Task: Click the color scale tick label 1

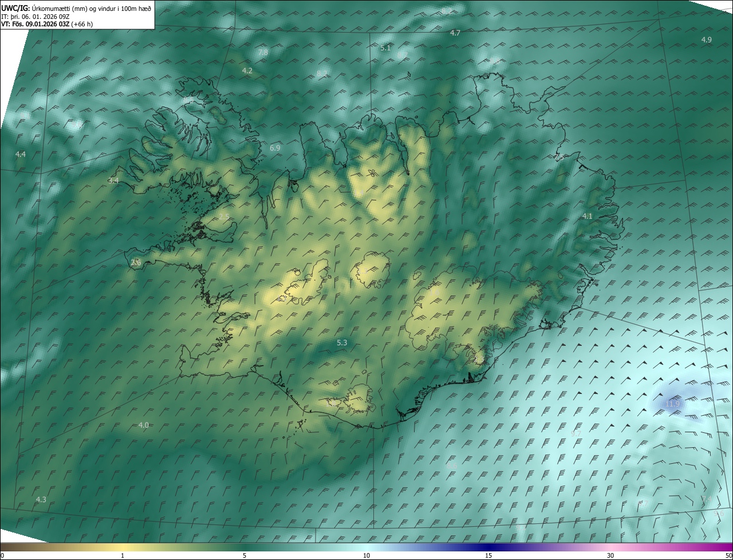Action: (123, 556)
